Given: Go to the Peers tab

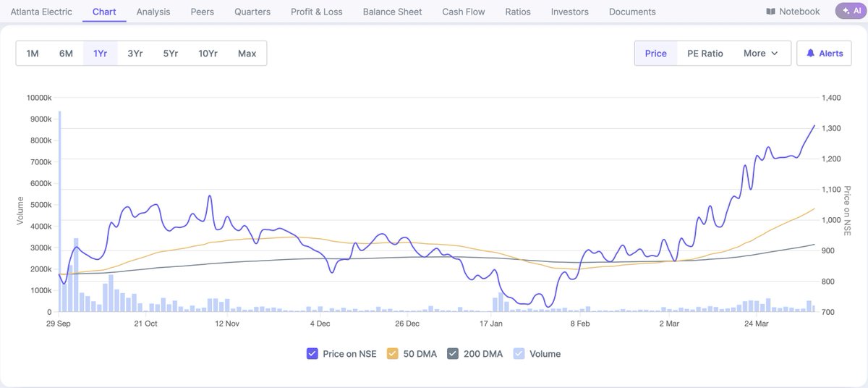Looking at the screenshot, I should pyautogui.click(x=203, y=12).
